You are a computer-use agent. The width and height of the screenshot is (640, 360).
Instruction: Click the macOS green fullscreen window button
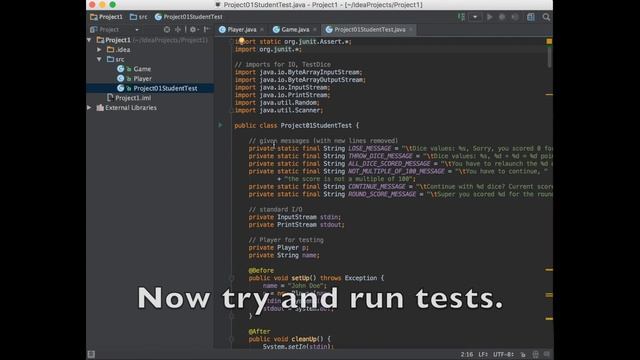[x=113, y=4]
